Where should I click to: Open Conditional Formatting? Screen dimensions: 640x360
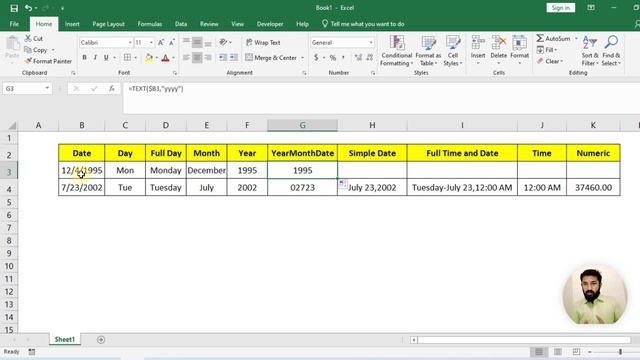click(397, 51)
